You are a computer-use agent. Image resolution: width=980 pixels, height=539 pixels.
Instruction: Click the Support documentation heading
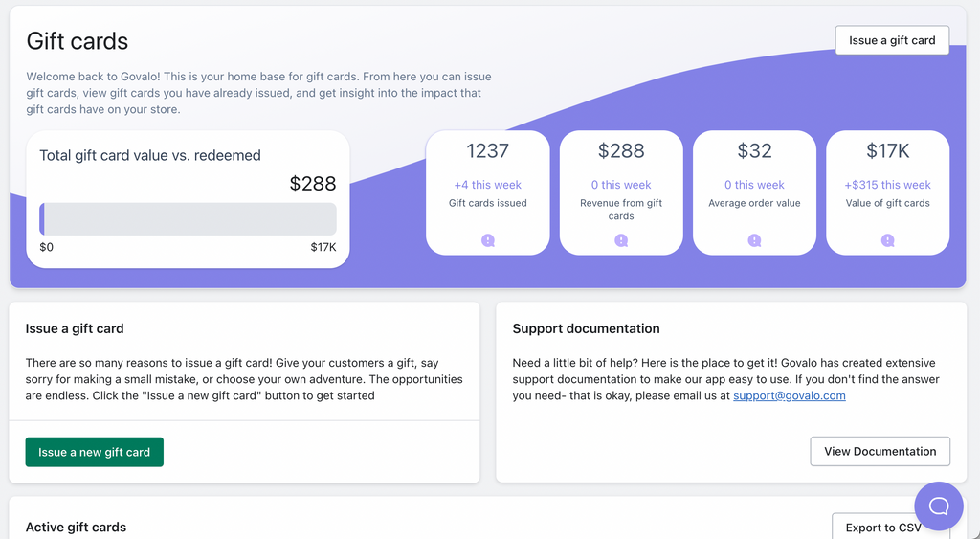point(586,328)
